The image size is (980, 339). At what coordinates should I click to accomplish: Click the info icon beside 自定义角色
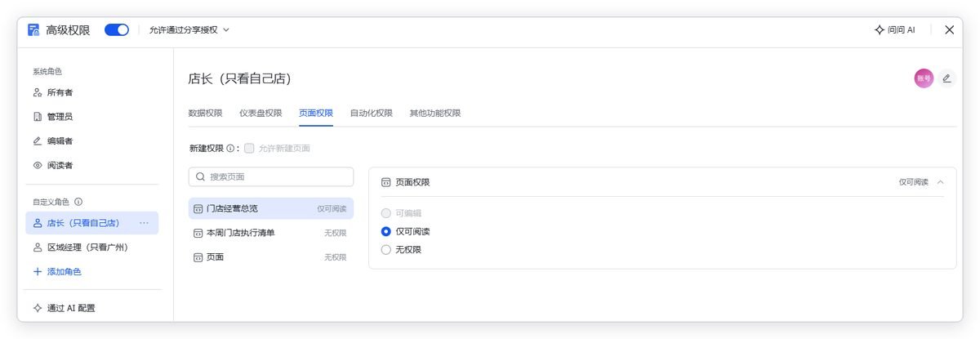point(78,202)
